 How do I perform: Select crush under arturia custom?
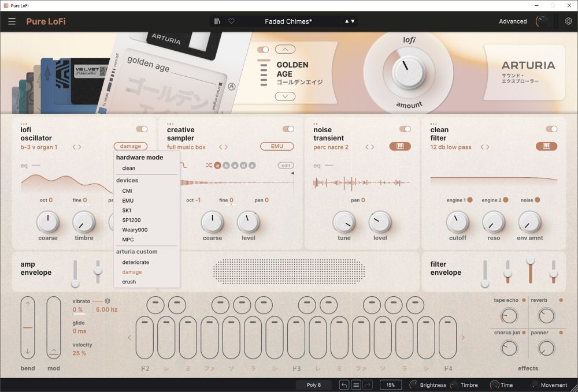coord(129,282)
